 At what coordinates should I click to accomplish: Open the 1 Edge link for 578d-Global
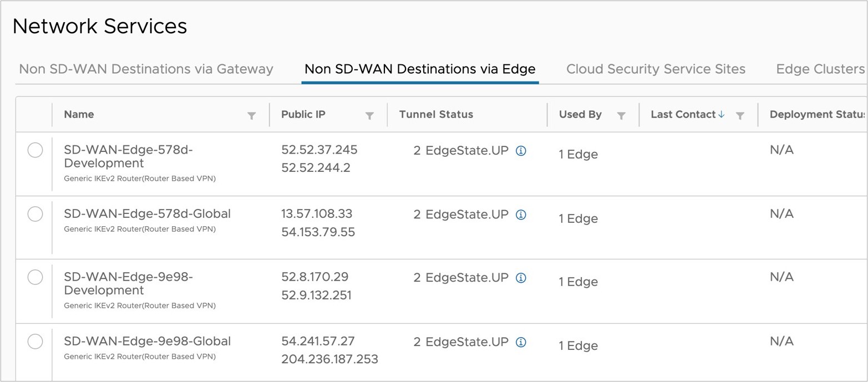pyautogui.click(x=578, y=218)
